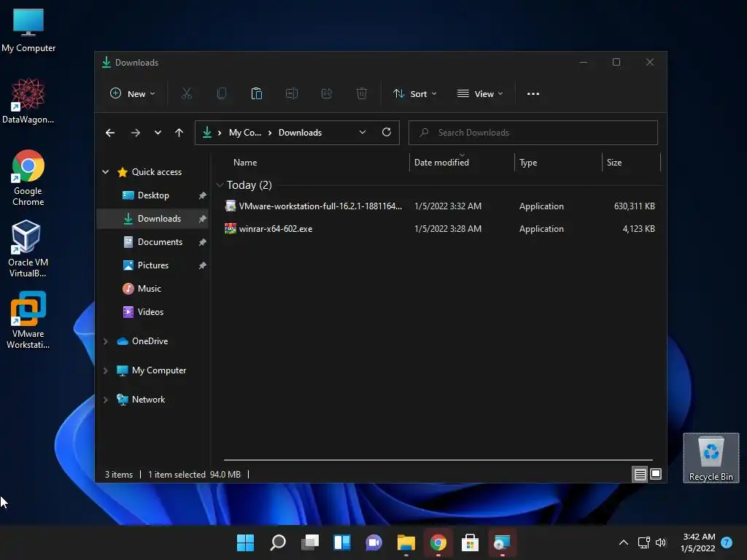Open Music in navigation pane

(x=149, y=289)
